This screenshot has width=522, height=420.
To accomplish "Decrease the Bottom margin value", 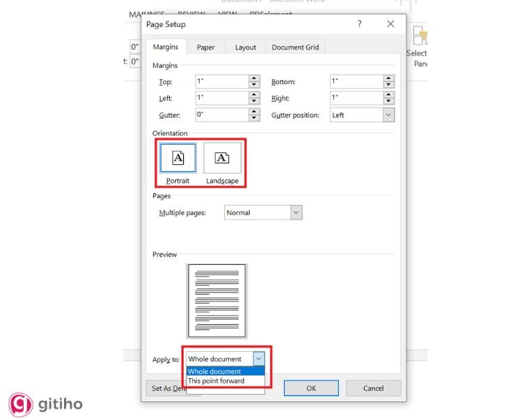I will (388, 84).
